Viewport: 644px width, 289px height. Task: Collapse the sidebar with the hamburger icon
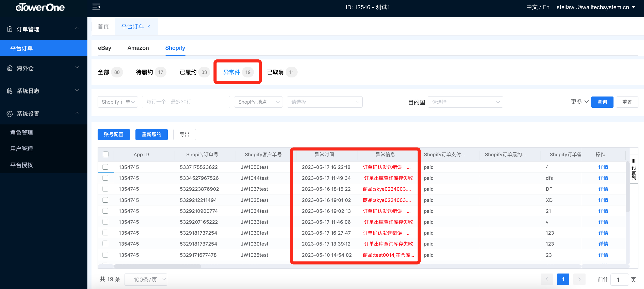[96, 7]
